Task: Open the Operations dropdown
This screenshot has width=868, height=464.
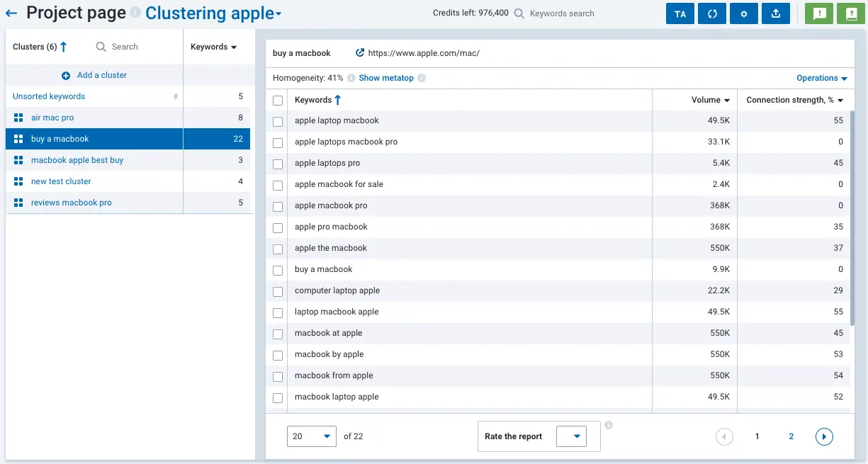Action: click(x=821, y=78)
